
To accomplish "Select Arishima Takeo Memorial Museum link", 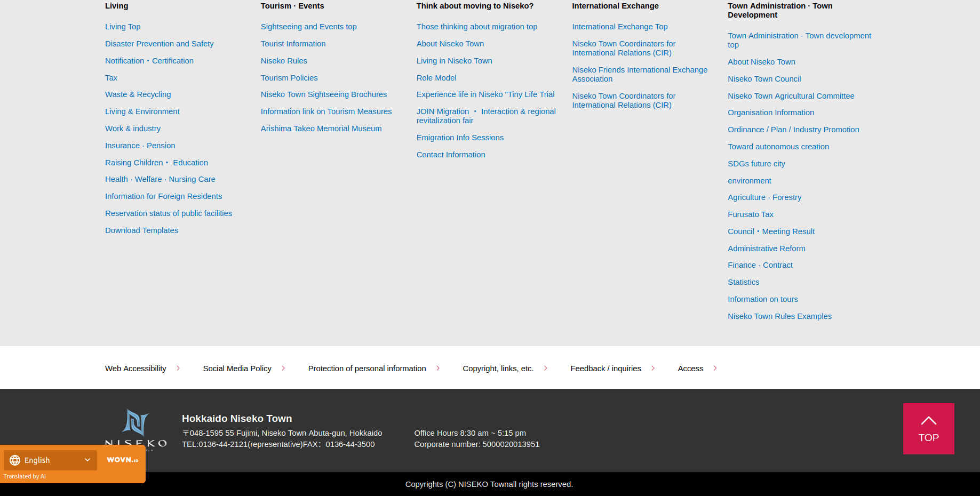I will click(321, 129).
